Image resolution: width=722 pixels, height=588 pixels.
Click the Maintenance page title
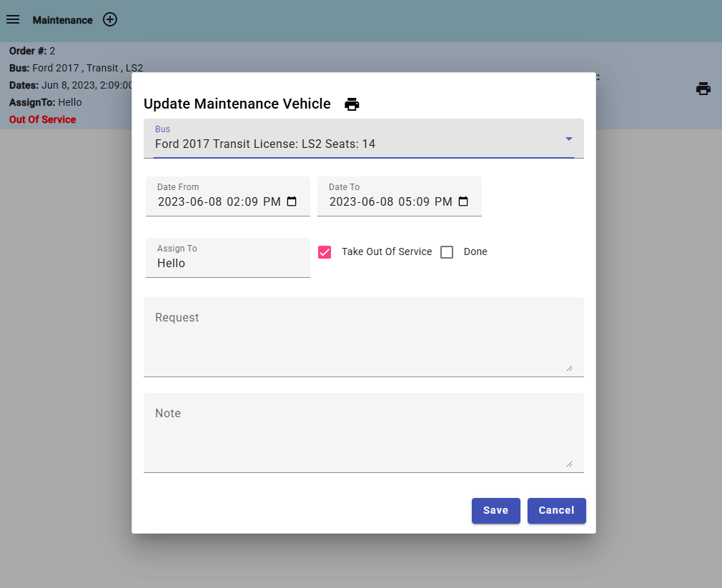pos(63,20)
